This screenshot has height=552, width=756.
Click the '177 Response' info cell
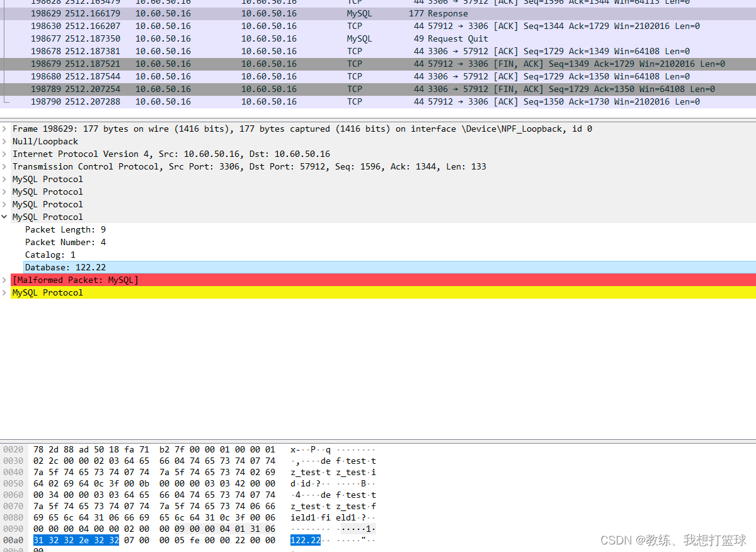tap(438, 13)
